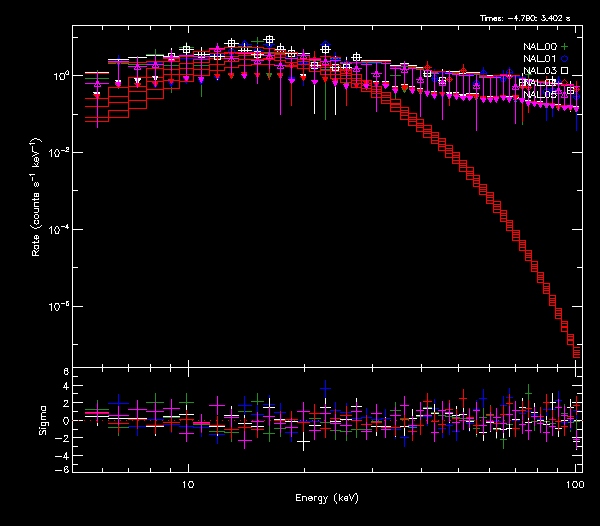Select the NAI_00 legend label
Viewport: 600px width, 526px height.
click(539, 47)
